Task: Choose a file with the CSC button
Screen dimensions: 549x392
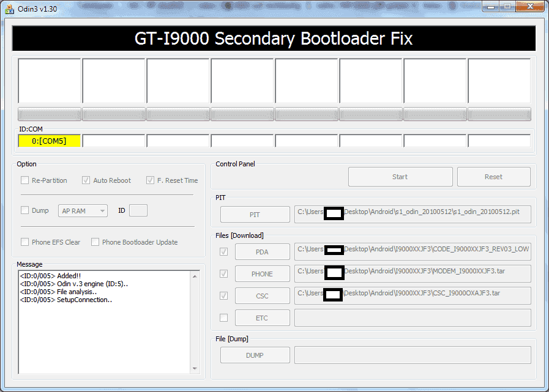Action: pyautogui.click(x=262, y=296)
